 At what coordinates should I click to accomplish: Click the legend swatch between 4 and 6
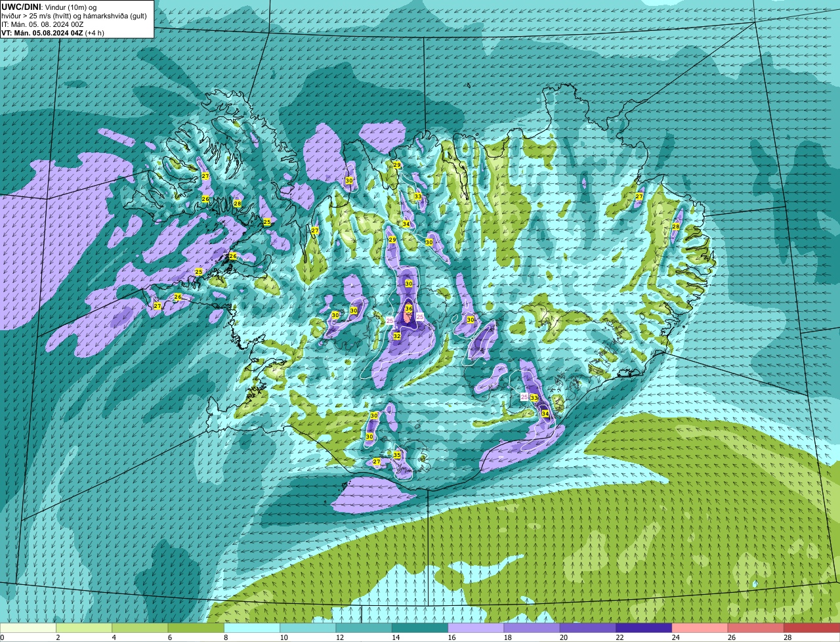tap(140, 628)
